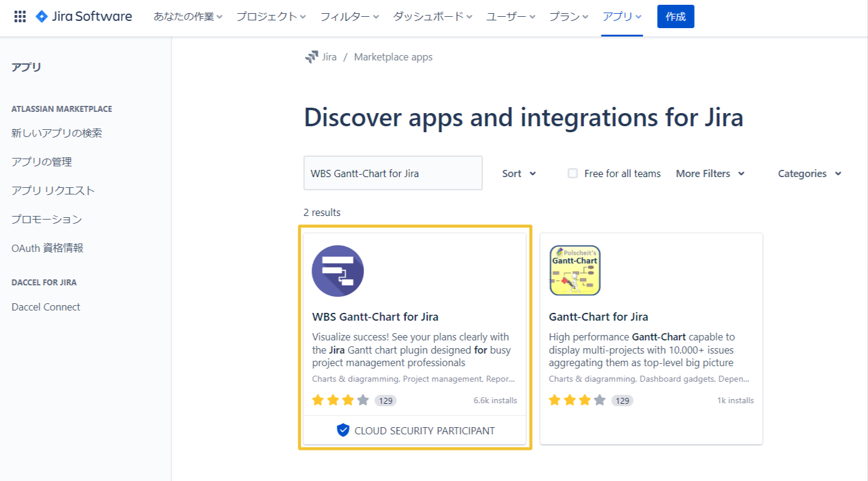Click the 129 review count on Gantt-Chart card
This screenshot has height=481, width=868.
pos(622,401)
